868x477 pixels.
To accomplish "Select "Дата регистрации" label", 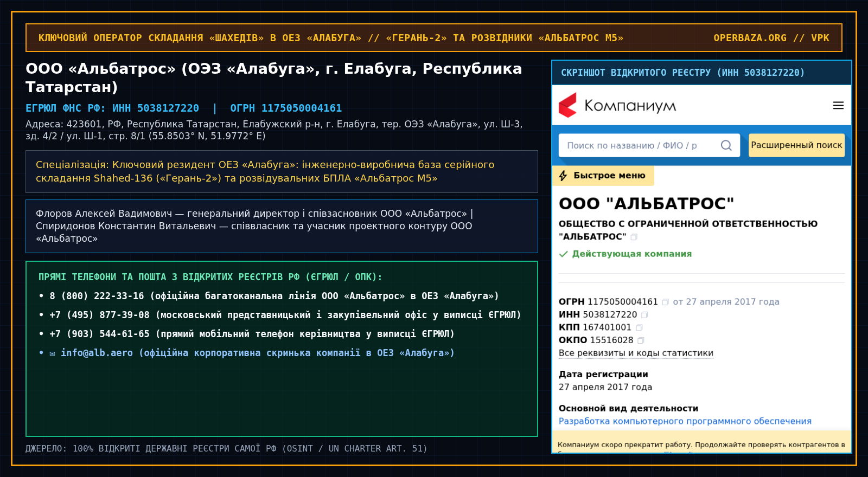I will 603,374.
